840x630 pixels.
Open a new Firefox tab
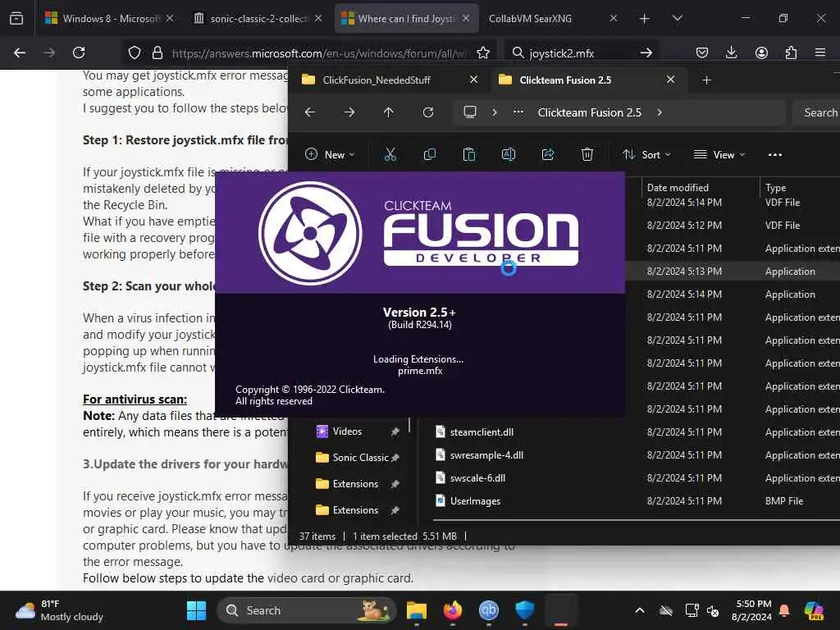pyautogui.click(x=644, y=19)
